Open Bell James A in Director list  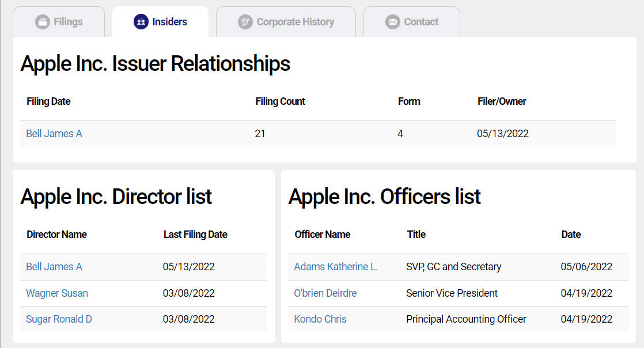(54, 267)
